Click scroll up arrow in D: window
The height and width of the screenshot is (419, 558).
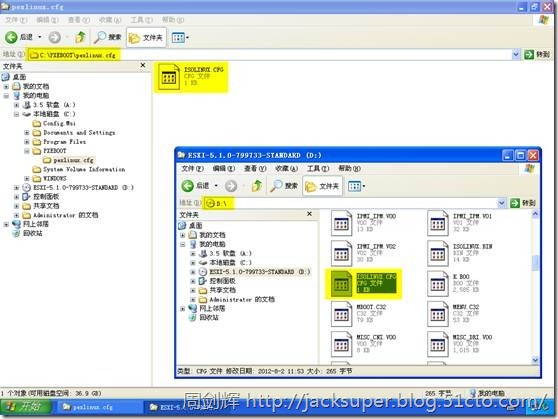(535, 214)
